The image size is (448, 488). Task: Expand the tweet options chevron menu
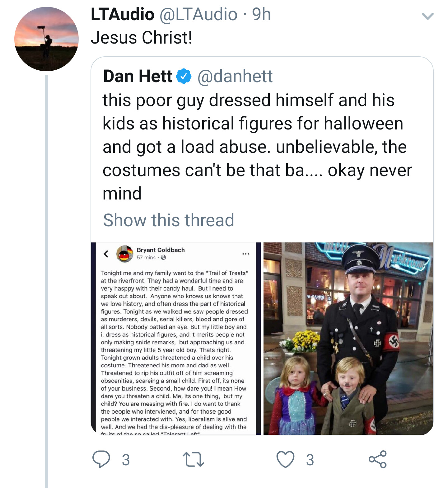point(427,16)
